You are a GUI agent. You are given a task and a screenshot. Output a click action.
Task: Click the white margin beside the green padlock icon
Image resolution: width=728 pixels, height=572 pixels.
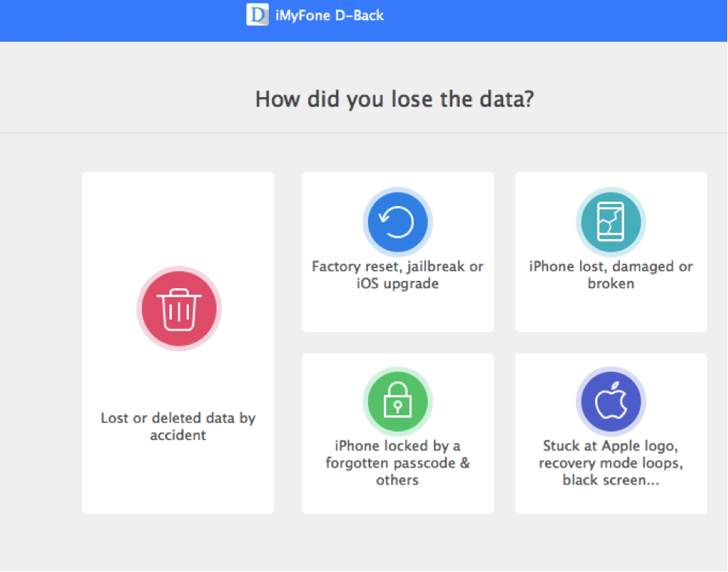pyautogui.click(x=332, y=401)
